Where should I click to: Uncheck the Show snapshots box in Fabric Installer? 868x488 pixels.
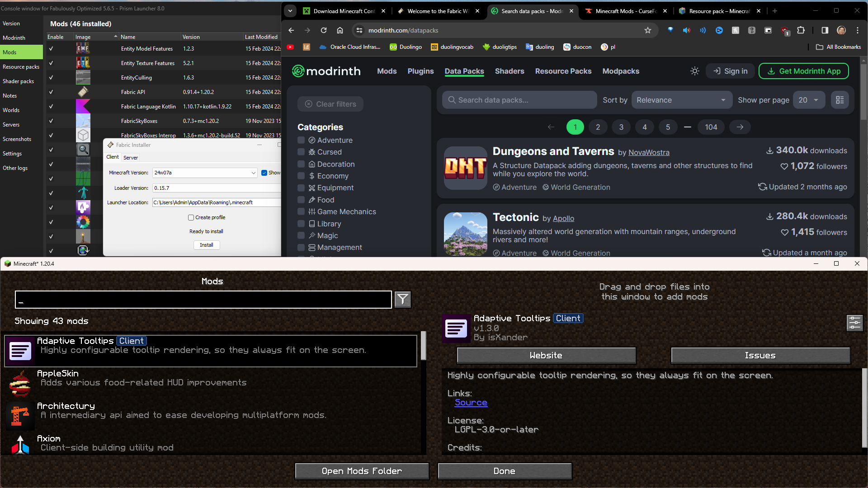pos(264,173)
